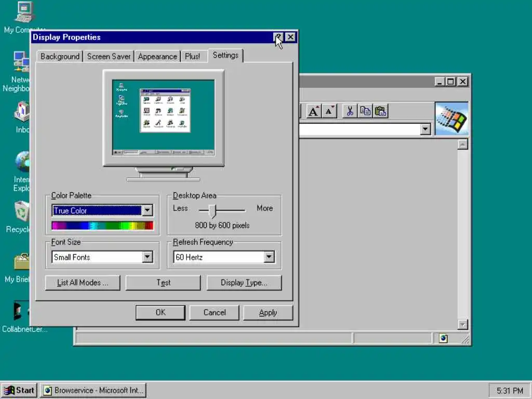Switch to the Plus! tab
This screenshot has width=532, height=399.
click(x=192, y=56)
